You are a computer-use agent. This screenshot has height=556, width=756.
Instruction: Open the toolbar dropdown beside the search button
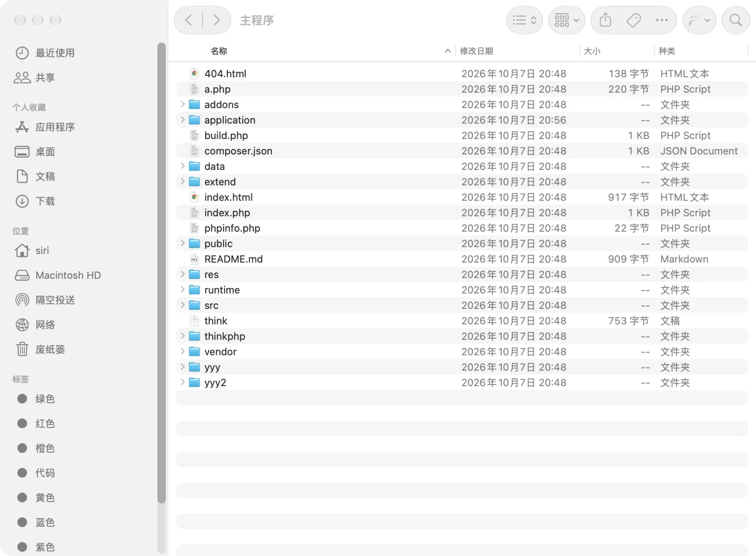[x=699, y=20]
